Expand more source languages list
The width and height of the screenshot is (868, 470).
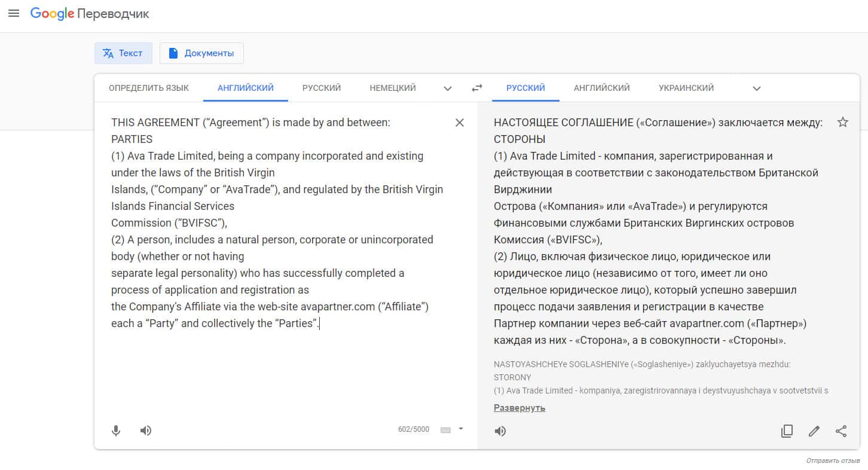pyautogui.click(x=448, y=88)
